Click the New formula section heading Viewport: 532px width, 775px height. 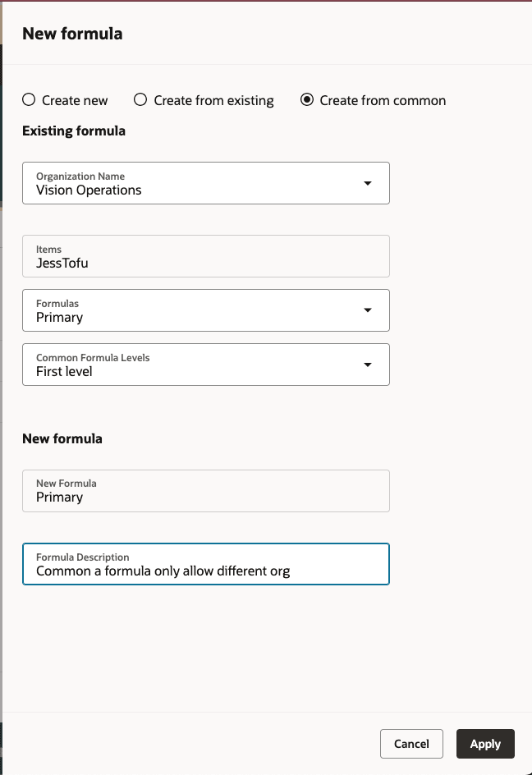tap(62, 438)
